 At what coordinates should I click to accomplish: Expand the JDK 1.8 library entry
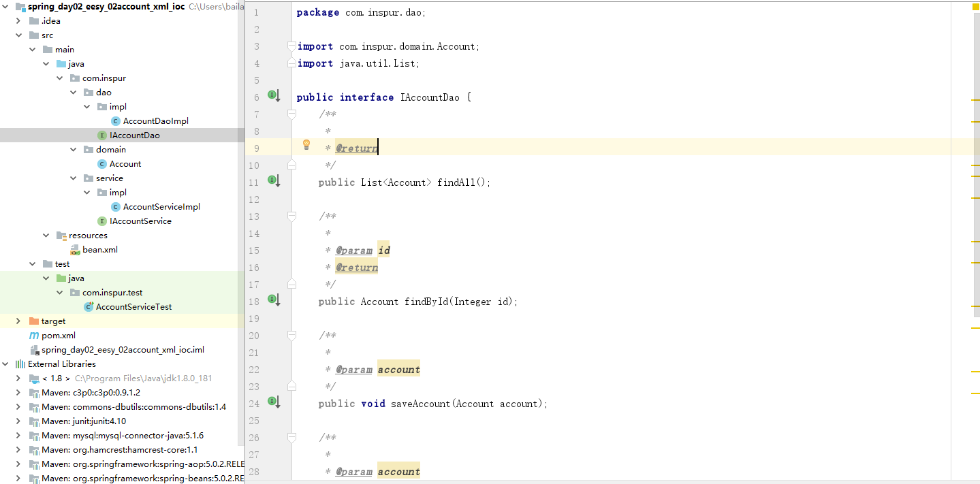tap(19, 378)
